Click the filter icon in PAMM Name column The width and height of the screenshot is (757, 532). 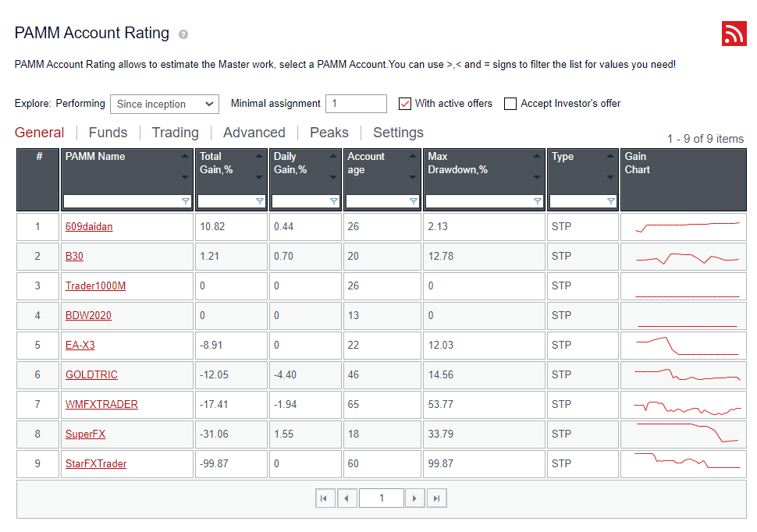(x=185, y=201)
